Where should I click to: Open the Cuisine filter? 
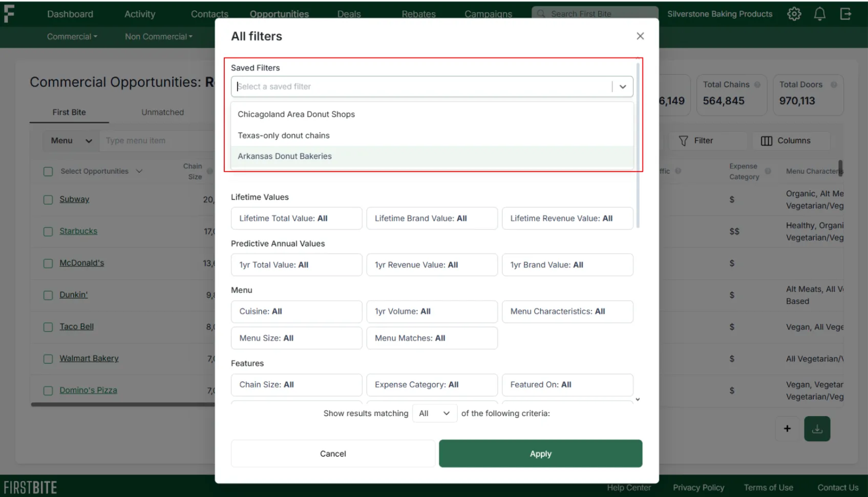297,312
